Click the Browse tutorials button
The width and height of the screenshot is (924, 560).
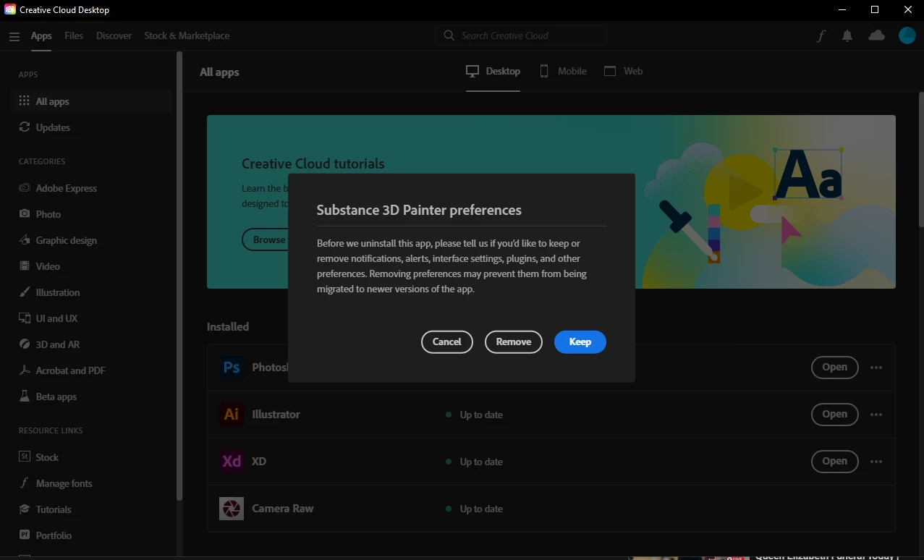click(266, 239)
